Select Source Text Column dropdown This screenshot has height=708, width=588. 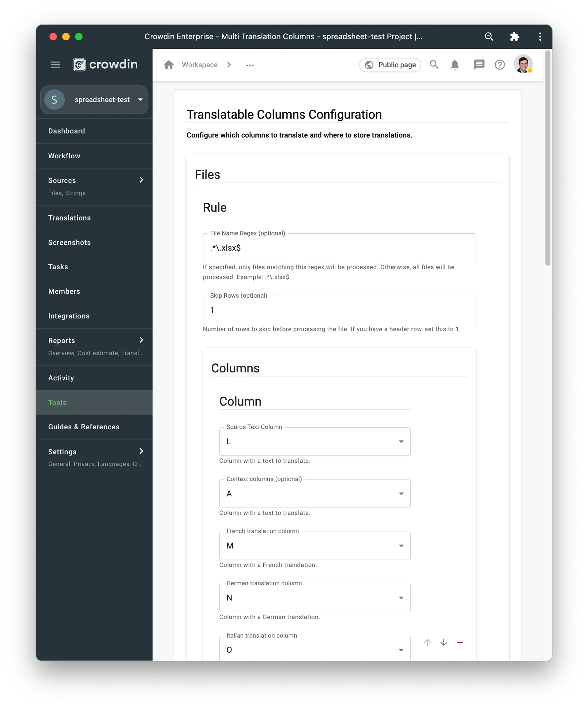tap(315, 442)
